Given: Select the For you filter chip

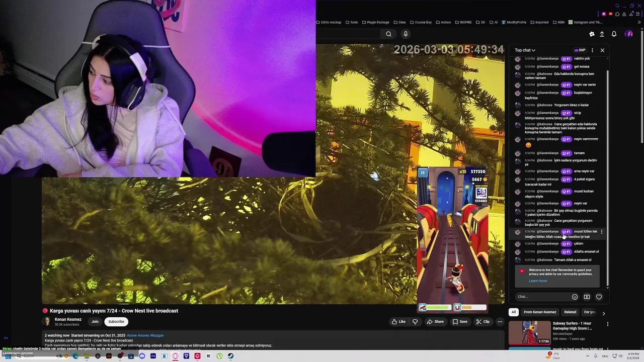Looking at the screenshot, I should pyautogui.click(x=590, y=312).
